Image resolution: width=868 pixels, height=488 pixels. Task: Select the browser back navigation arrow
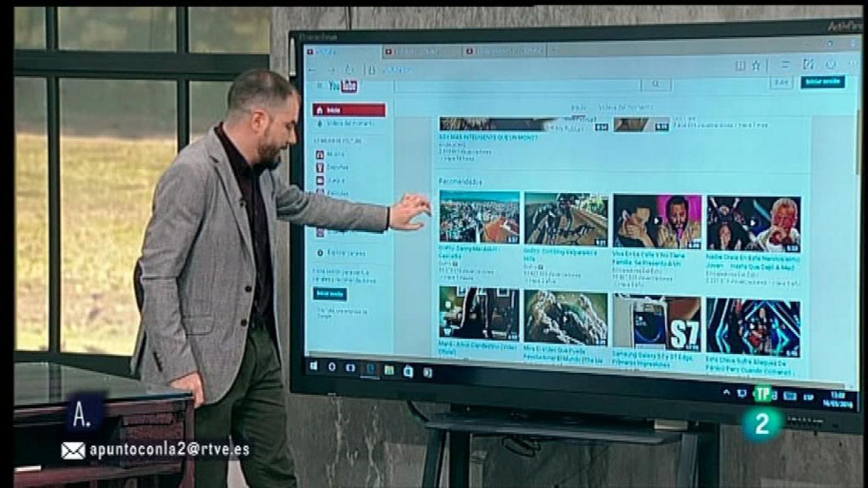(311, 69)
